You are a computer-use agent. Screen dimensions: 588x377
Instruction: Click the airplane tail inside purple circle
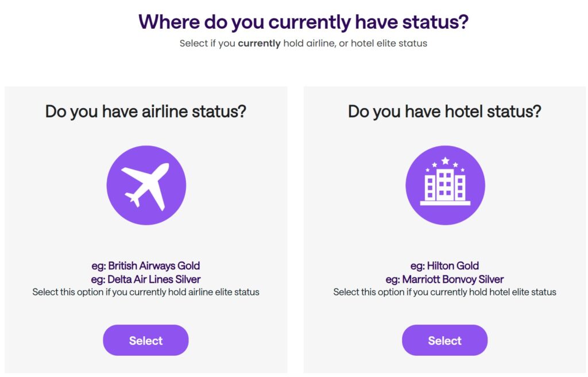(x=133, y=199)
